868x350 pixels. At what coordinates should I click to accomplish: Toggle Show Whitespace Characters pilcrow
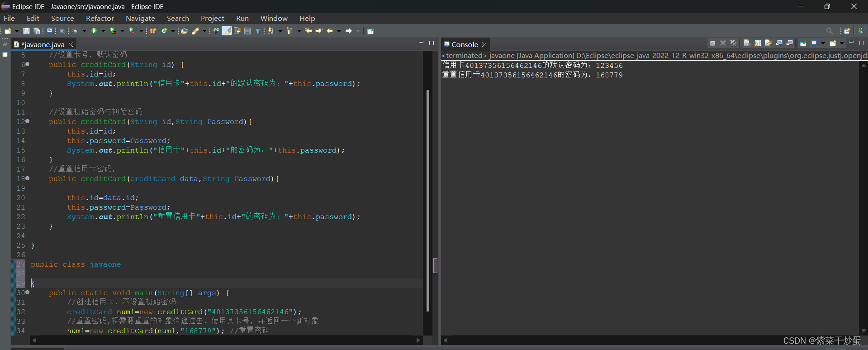click(x=258, y=31)
